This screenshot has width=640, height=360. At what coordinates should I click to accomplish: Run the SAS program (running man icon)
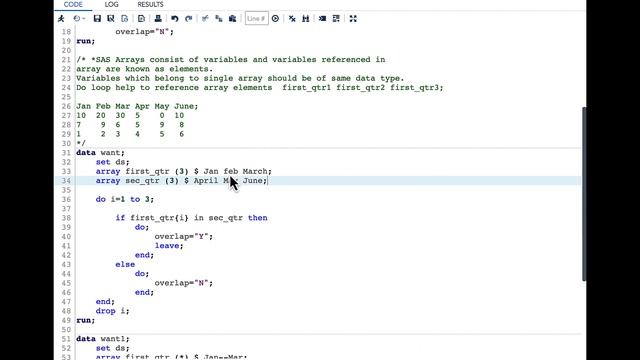pyautogui.click(x=61, y=18)
